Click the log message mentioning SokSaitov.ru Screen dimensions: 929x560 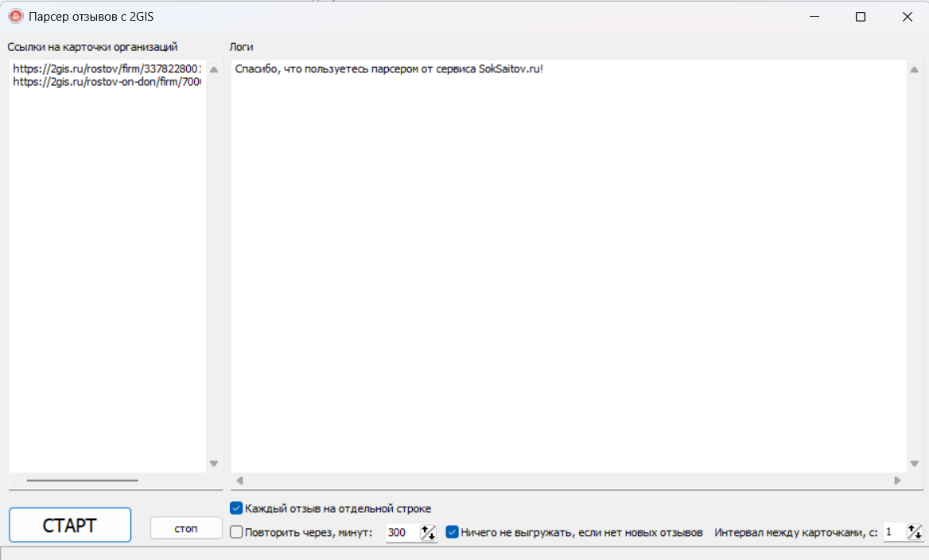[x=389, y=68]
